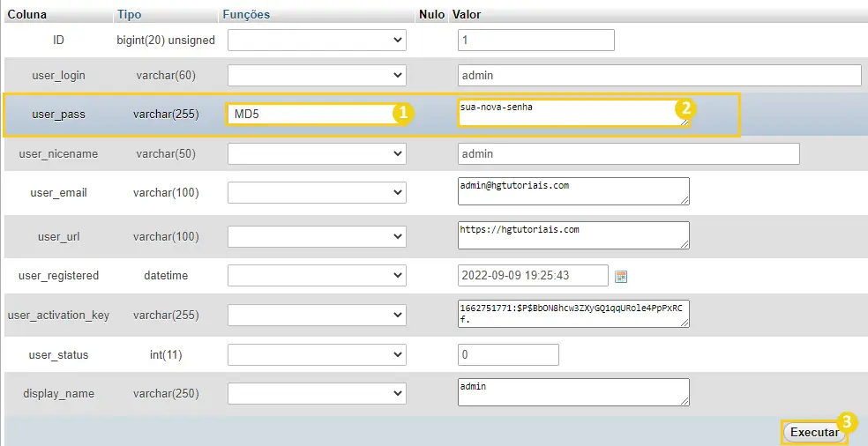
Task: Click the user_status column name
Action: [59, 354]
